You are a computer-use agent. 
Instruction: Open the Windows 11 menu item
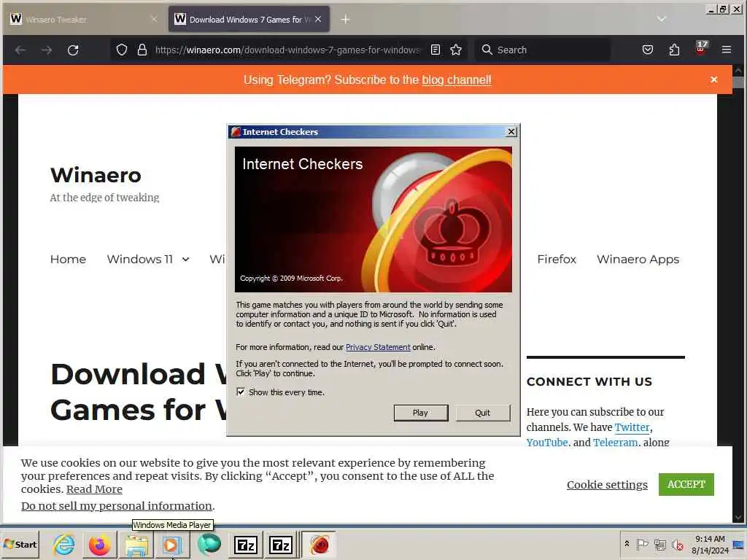[x=139, y=260]
